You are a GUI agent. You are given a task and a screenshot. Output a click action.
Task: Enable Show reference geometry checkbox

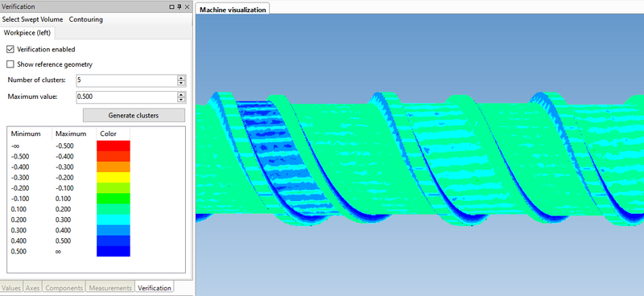point(10,64)
